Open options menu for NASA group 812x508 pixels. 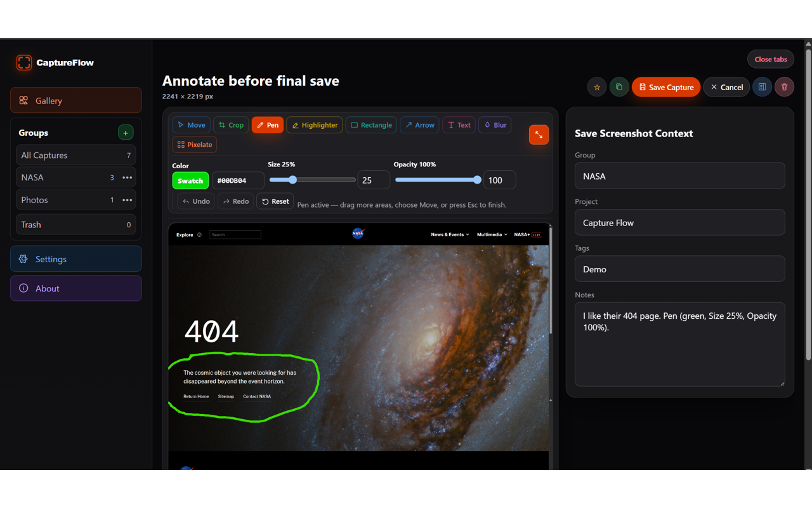coord(128,178)
